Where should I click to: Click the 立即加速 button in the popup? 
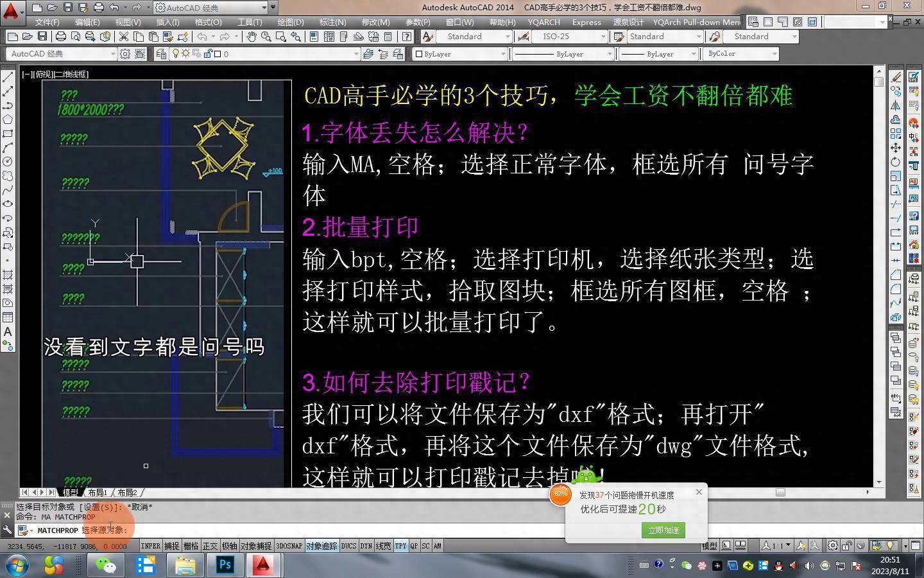663,530
